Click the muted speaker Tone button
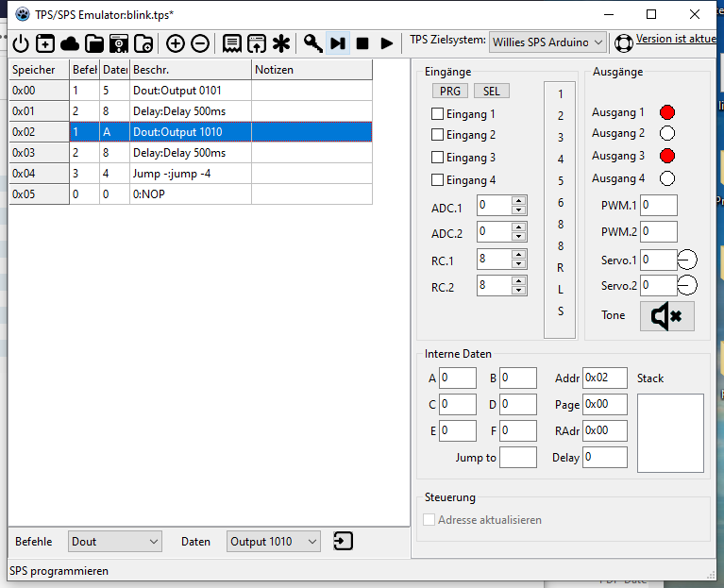 [x=666, y=316]
